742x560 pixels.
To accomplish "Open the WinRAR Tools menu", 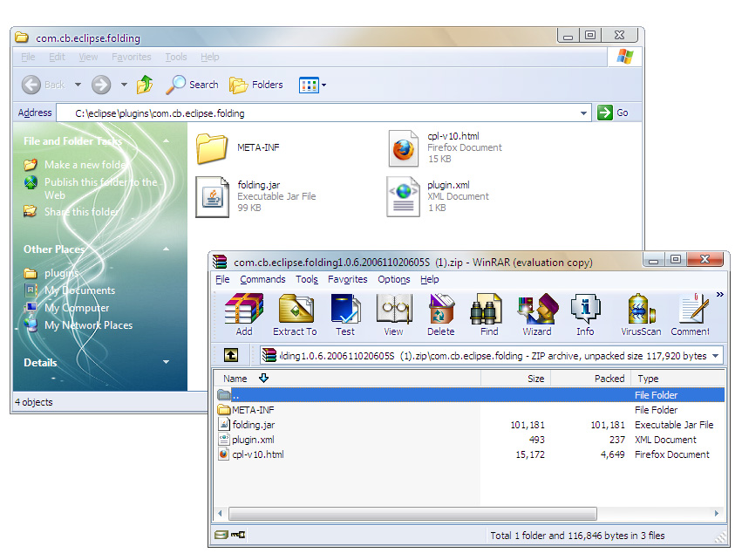I will tap(307, 279).
